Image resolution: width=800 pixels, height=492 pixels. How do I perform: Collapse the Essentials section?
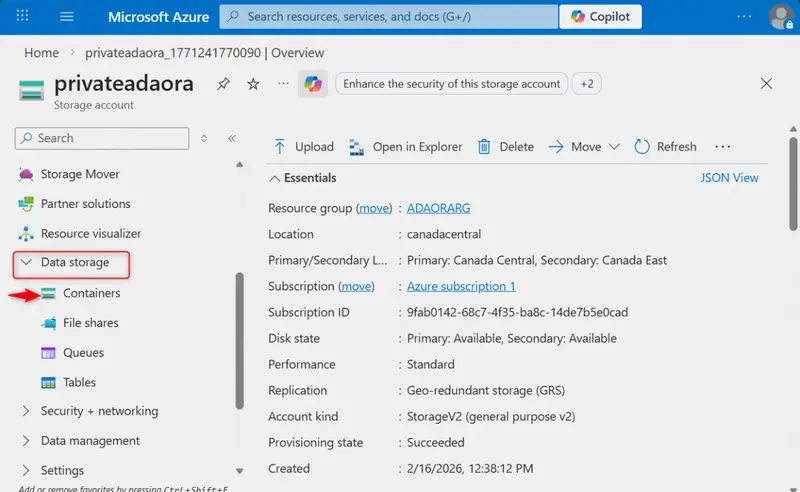303,178
